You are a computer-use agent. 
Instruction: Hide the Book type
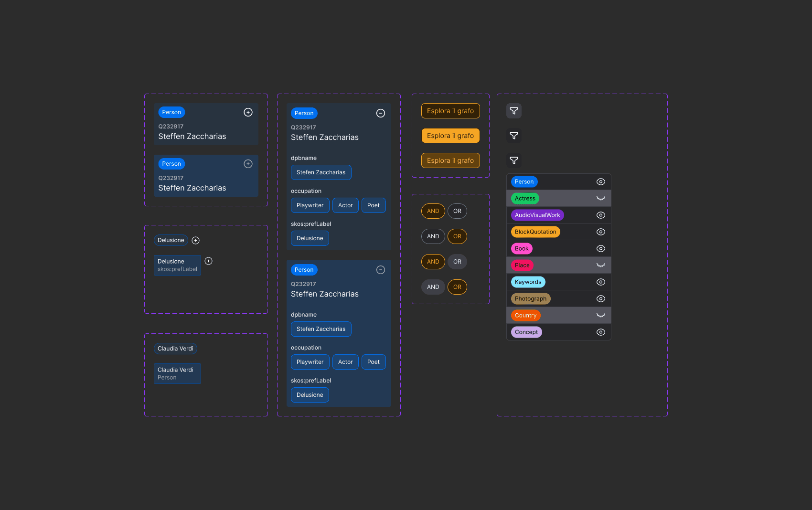(601, 248)
